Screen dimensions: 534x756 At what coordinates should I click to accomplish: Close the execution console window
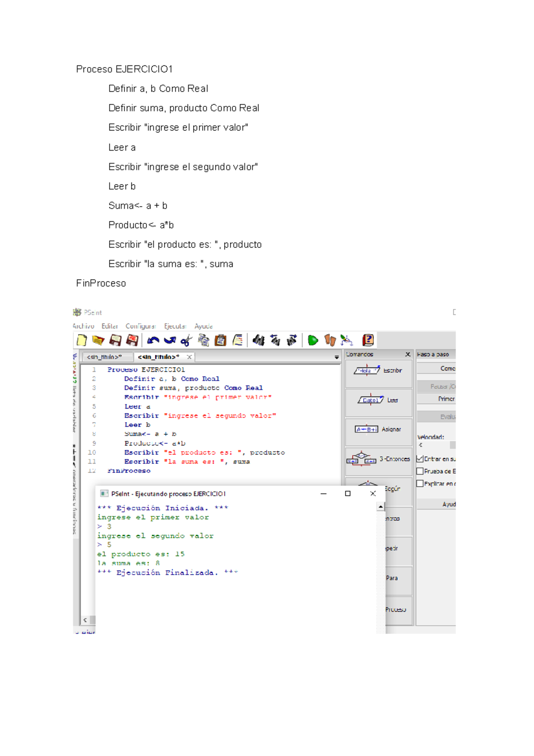click(373, 493)
